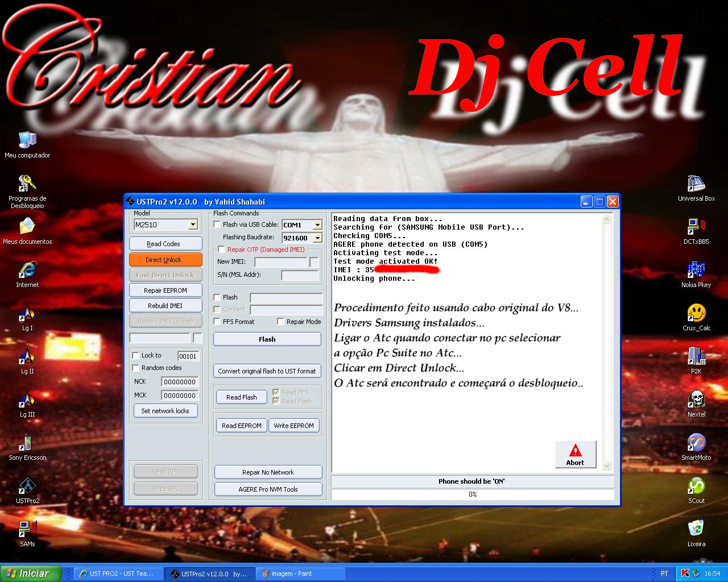Enable Flash via USB Cable checkbox
728x582 pixels.
(217, 225)
